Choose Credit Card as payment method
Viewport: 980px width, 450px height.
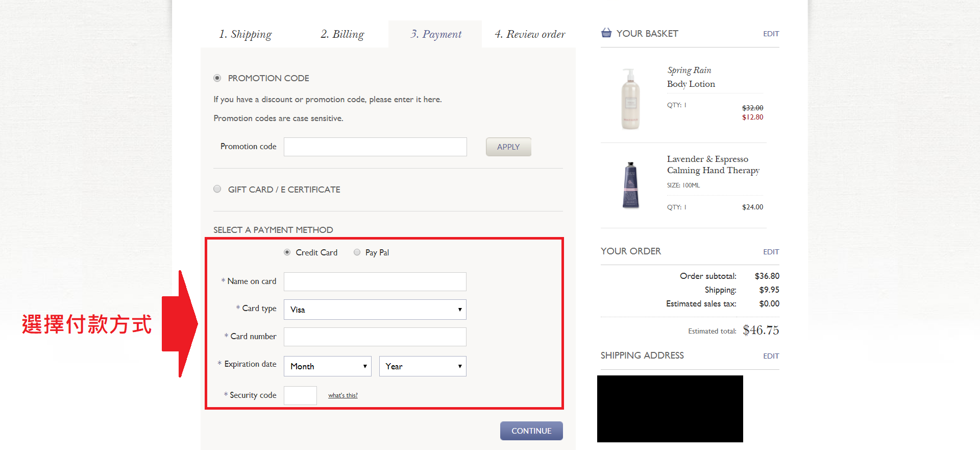pyautogui.click(x=287, y=252)
